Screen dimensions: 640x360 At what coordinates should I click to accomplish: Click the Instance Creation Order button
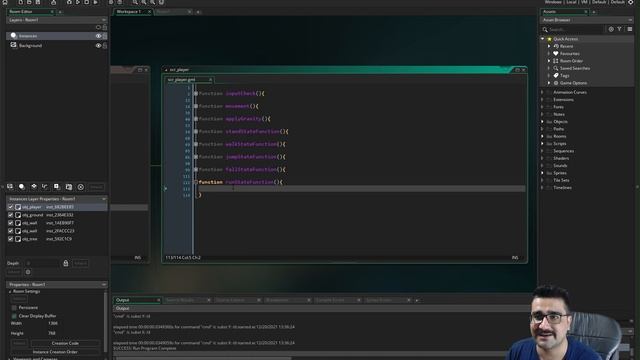55,352
